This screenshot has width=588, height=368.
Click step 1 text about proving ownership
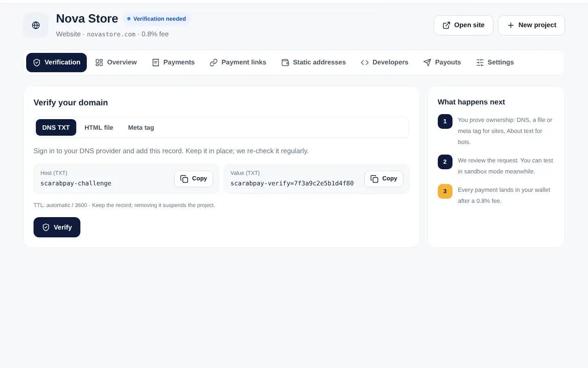click(505, 131)
